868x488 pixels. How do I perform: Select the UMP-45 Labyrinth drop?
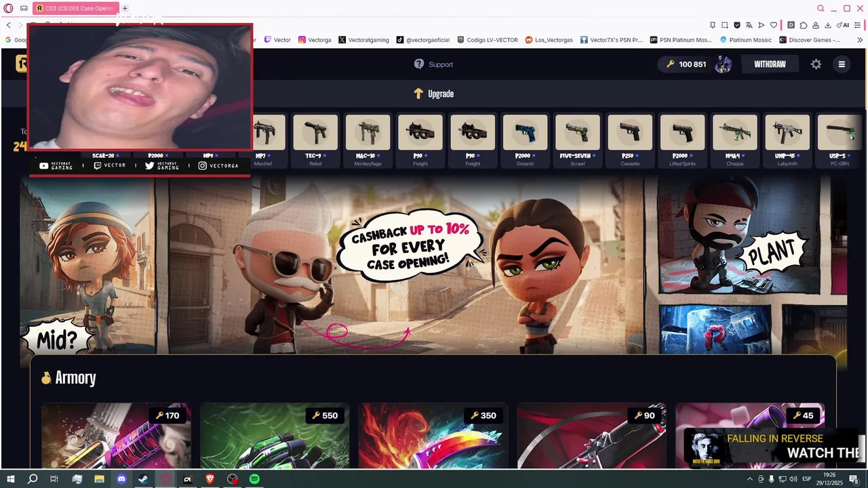coord(787,140)
